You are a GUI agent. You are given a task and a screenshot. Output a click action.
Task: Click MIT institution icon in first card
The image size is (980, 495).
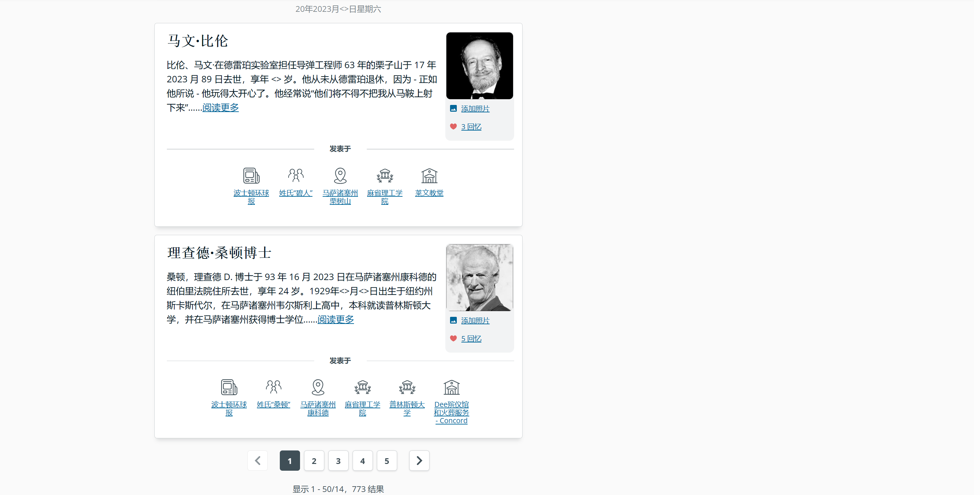pos(385,175)
